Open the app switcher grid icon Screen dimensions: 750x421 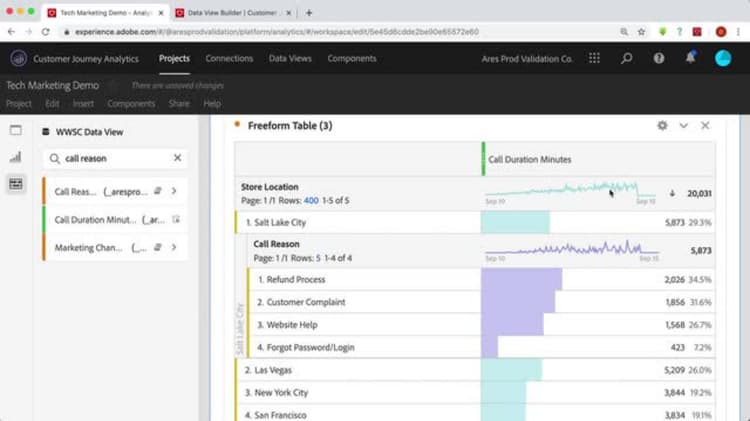tap(594, 58)
